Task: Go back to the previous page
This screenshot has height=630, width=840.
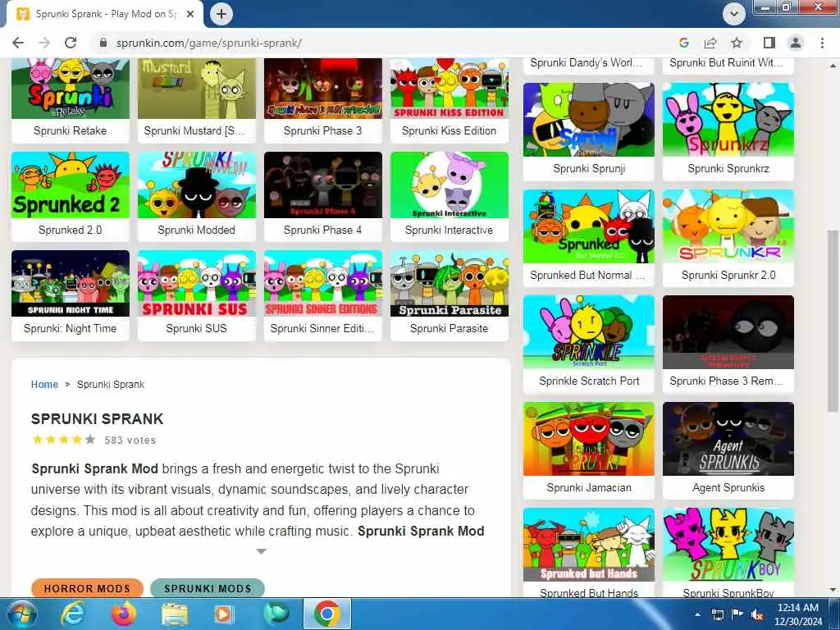Action: 18,43
